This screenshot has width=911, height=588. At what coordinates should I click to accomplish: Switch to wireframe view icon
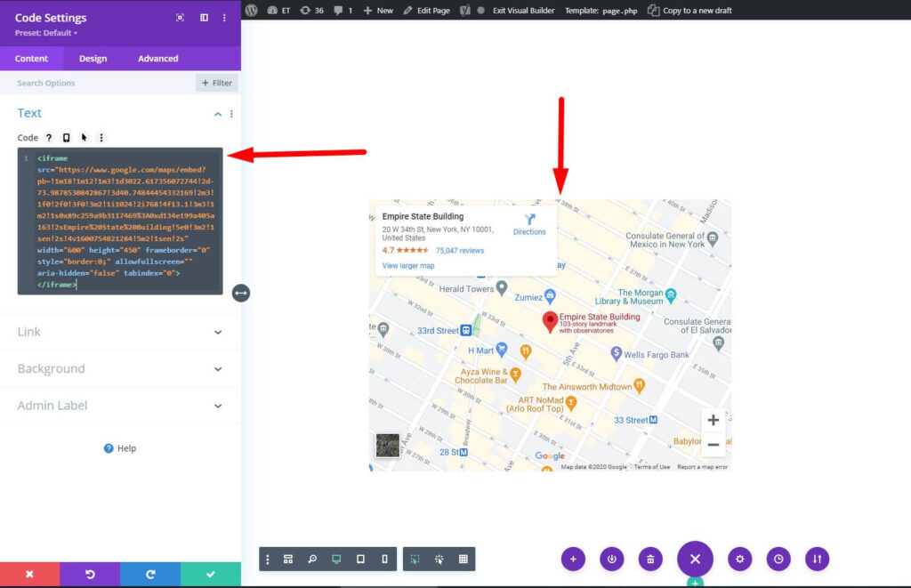(x=288, y=560)
